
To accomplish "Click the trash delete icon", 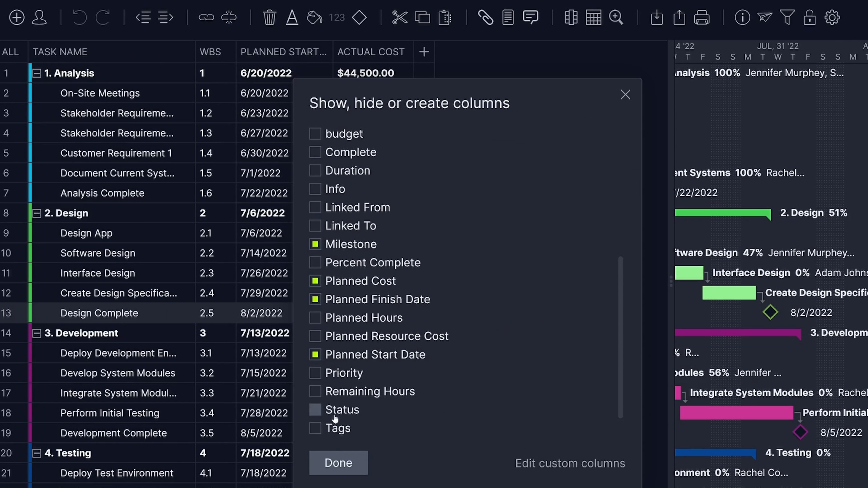I will tap(269, 17).
